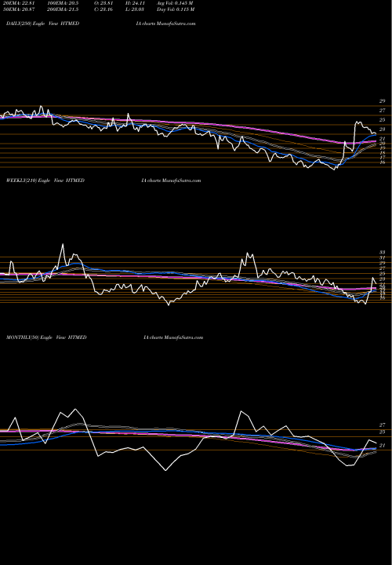Select the high price 'H:' reading

135,3
